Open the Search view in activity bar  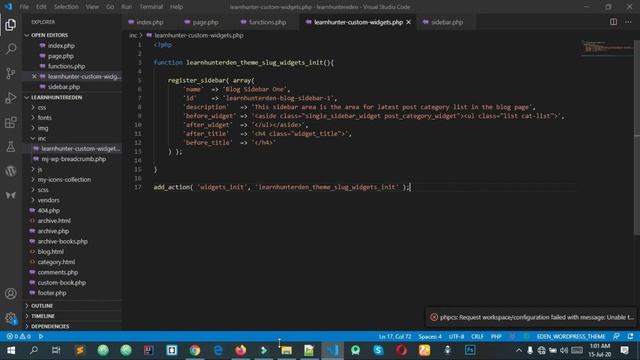tap(11, 49)
